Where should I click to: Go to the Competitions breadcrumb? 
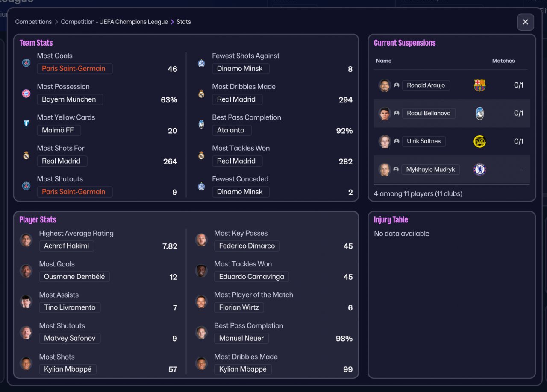pos(33,22)
